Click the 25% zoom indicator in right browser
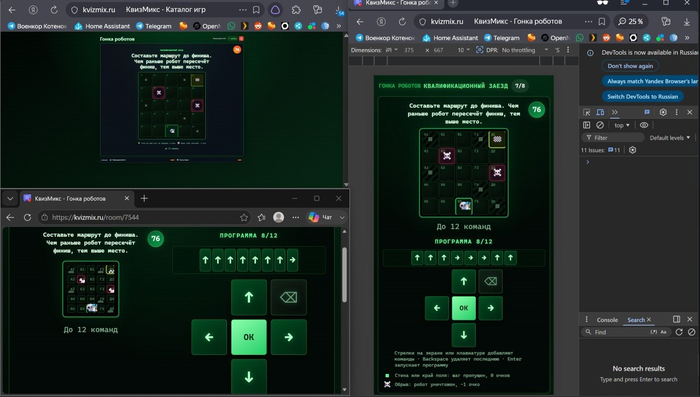 point(630,21)
